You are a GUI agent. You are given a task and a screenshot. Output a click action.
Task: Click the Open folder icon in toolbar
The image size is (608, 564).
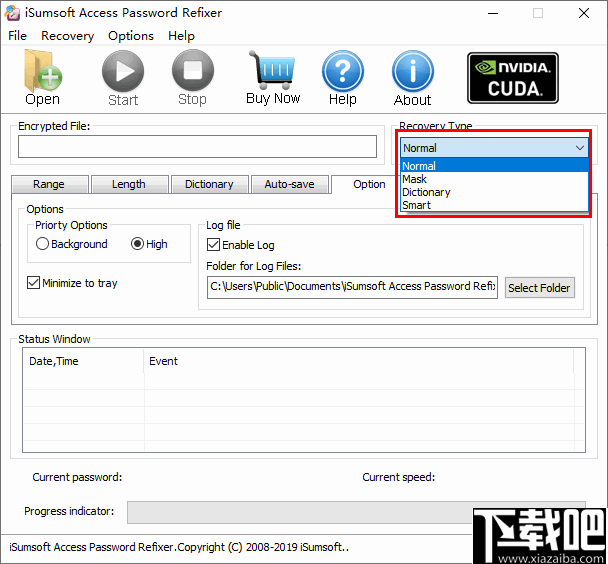[43, 72]
